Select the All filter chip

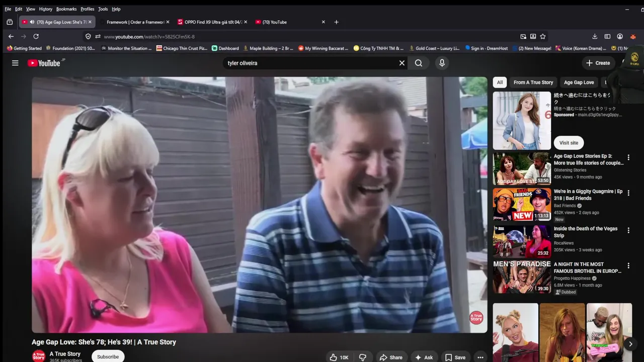tap(500, 82)
